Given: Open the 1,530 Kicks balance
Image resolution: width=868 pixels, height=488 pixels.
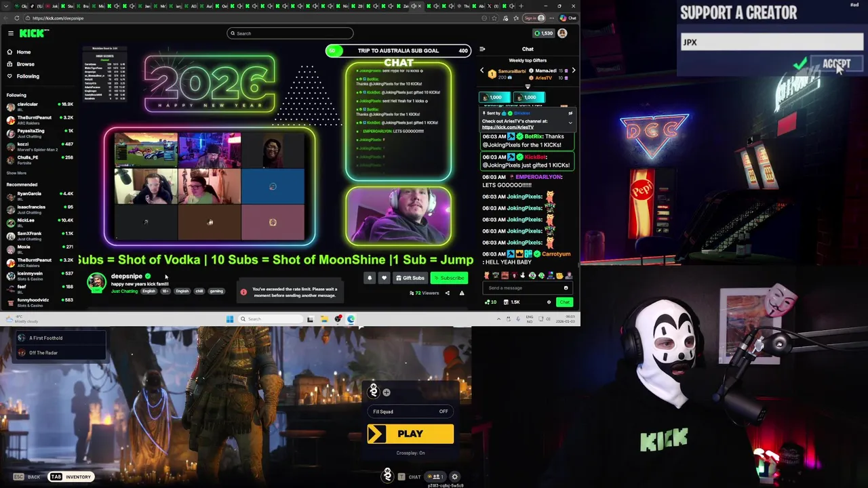Looking at the screenshot, I should click(542, 33).
